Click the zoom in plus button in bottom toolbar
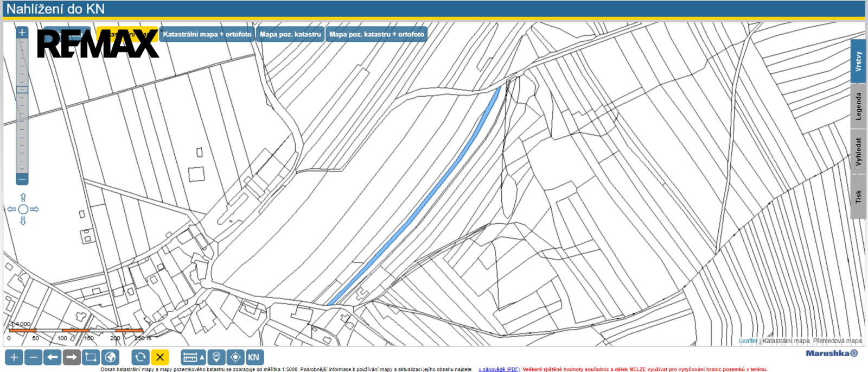Screen dimensions: 868x372 pyautogui.click(x=14, y=357)
